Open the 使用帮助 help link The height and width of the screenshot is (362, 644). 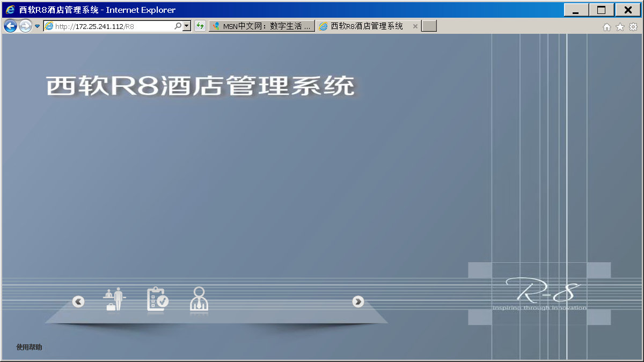coord(29,348)
